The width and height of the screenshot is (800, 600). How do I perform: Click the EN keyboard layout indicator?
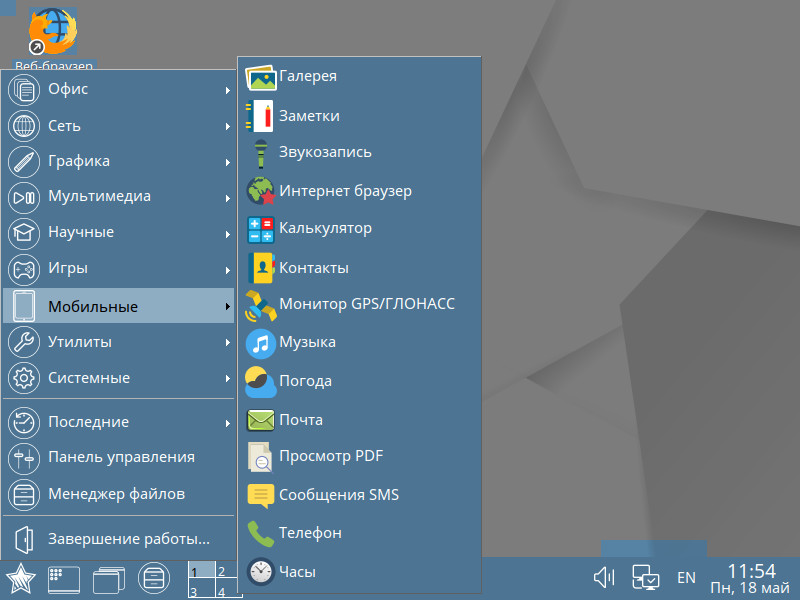point(686,578)
